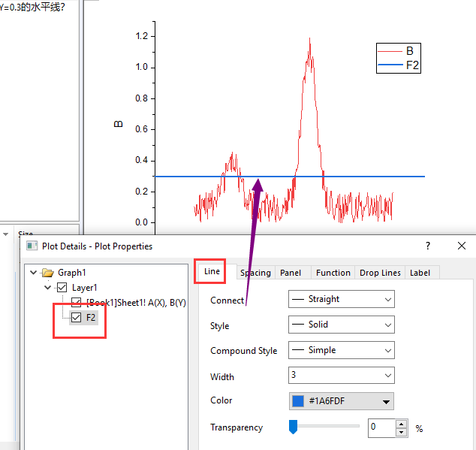Click the Plot Details window icon
The width and height of the screenshot is (476, 450).
coord(32,246)
